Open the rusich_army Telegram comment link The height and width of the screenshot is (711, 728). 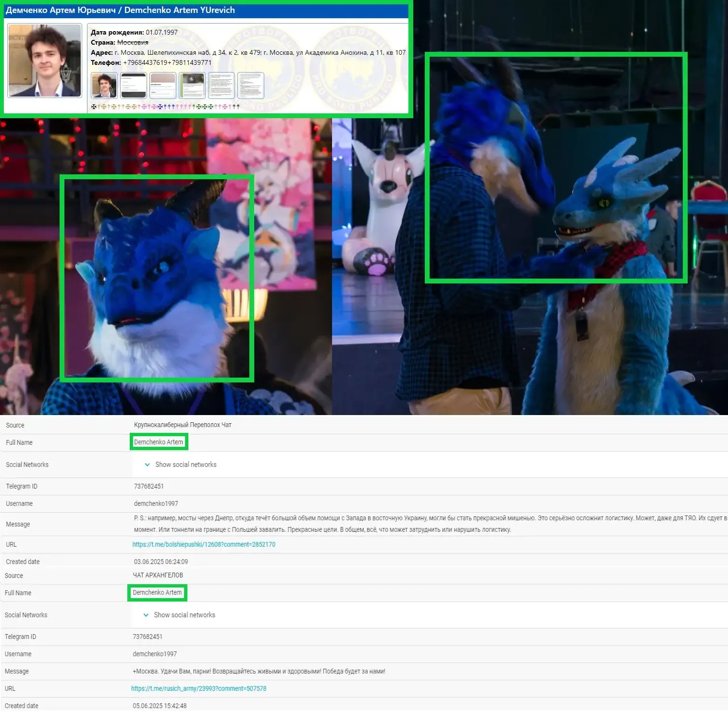click(198, 688)
